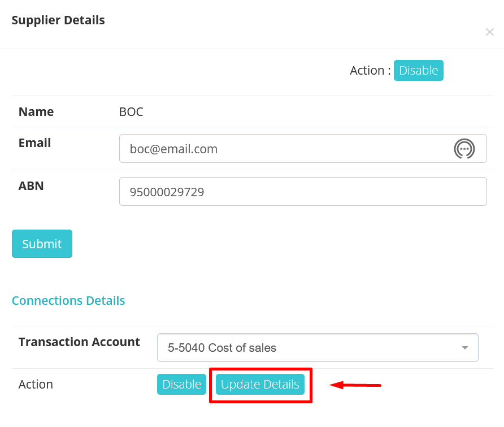This screenshot has width=504, height=427.
Task: Click the top Disable supplier button
Action: pyautogui.click(x=418, y=71)
